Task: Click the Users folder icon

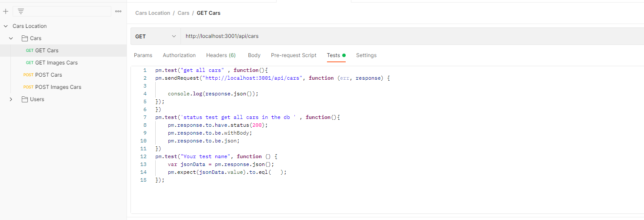Action: [25, 99]
